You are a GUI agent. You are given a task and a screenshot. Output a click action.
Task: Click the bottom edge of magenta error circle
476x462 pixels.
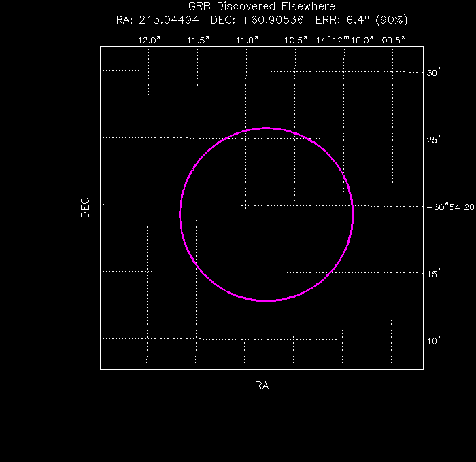[x=267, y=300]
